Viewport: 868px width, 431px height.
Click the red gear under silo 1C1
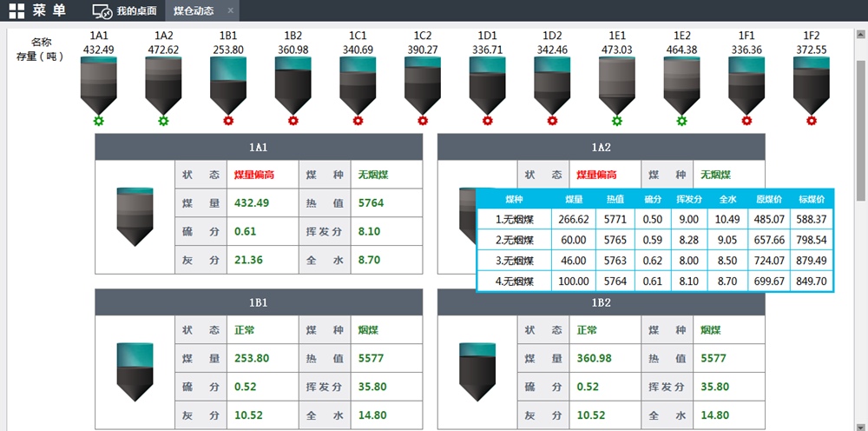pyautogui.click(x=358, y=121)
